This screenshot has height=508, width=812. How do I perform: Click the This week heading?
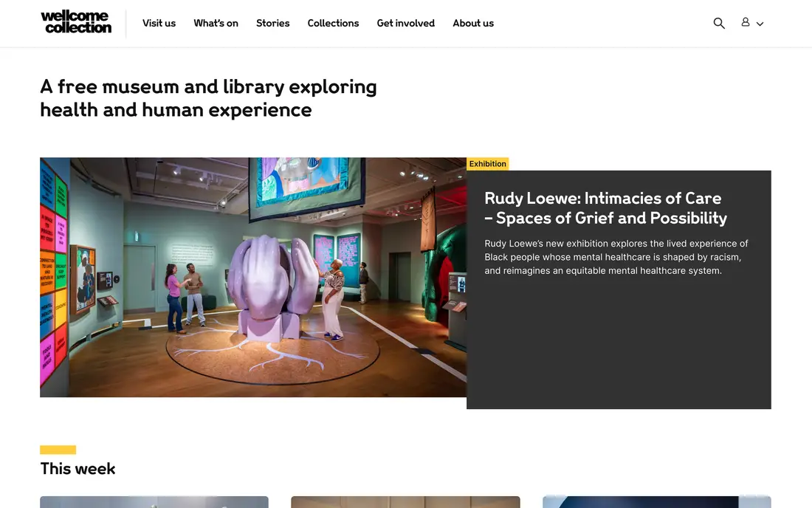point(78,469)
